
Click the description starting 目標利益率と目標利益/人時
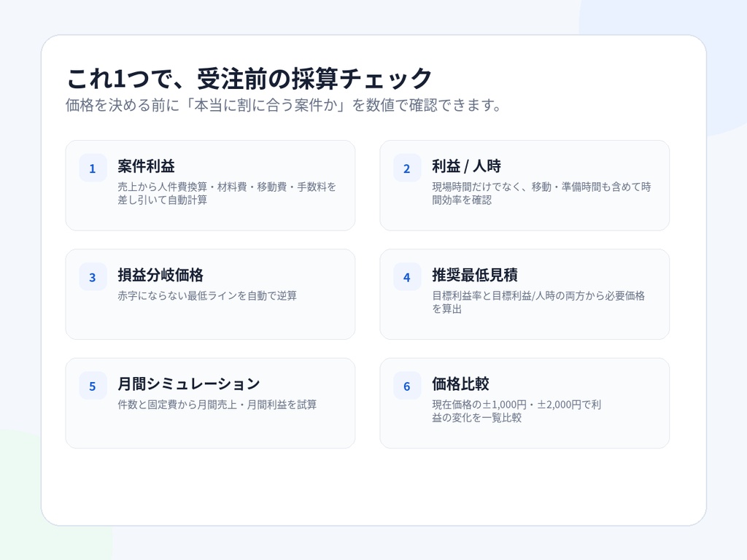pyautogui.click(x=538, y=302)
